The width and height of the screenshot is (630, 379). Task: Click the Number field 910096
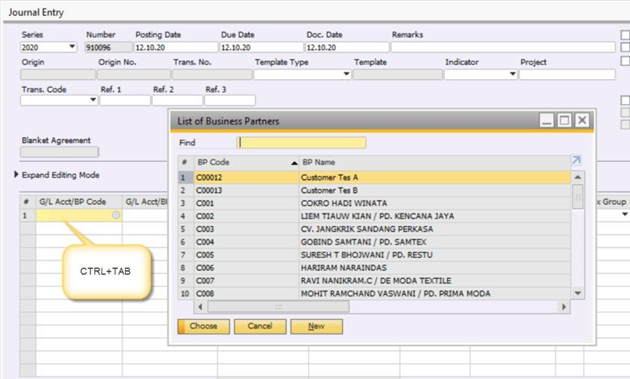(108, 47)
